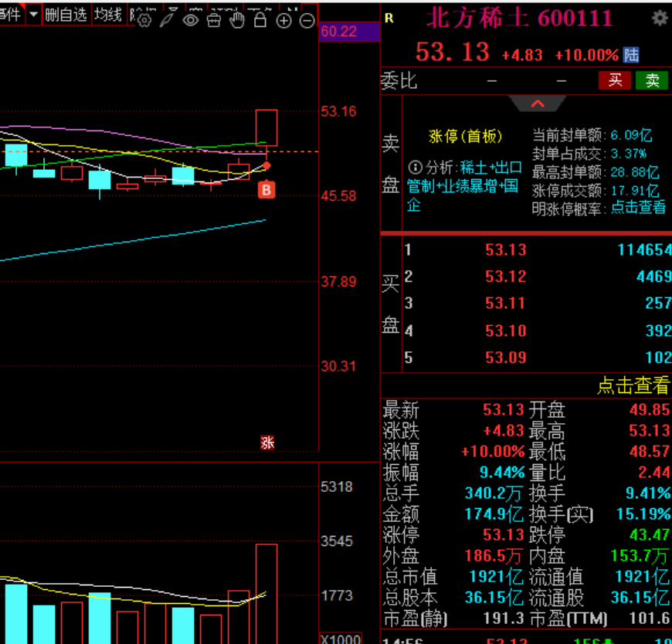This screenshot has height=644, width=672.
Task: Click the green 卖 sell button
Action: [652, 80]
